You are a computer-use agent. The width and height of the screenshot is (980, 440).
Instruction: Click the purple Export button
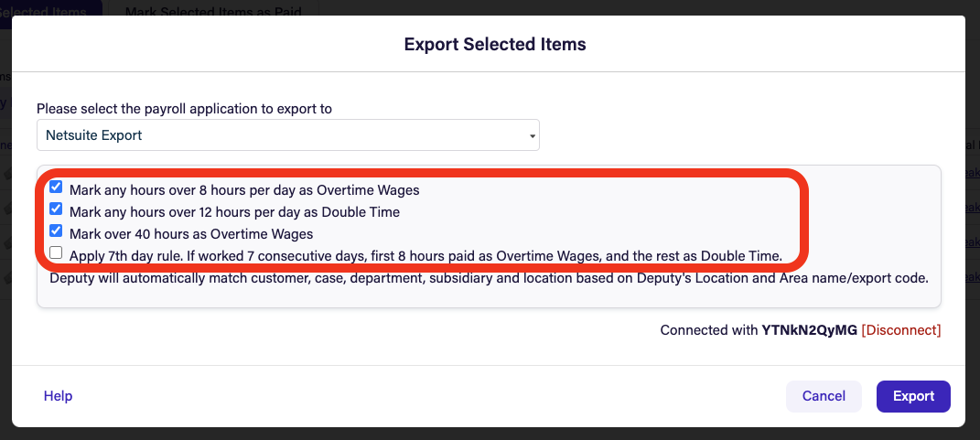tap(913, 396)
